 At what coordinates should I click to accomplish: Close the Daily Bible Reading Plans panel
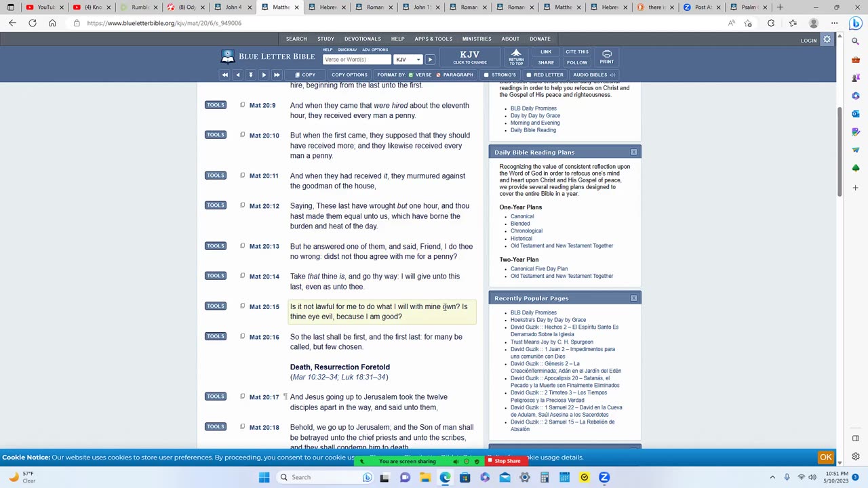coord(633,152)
